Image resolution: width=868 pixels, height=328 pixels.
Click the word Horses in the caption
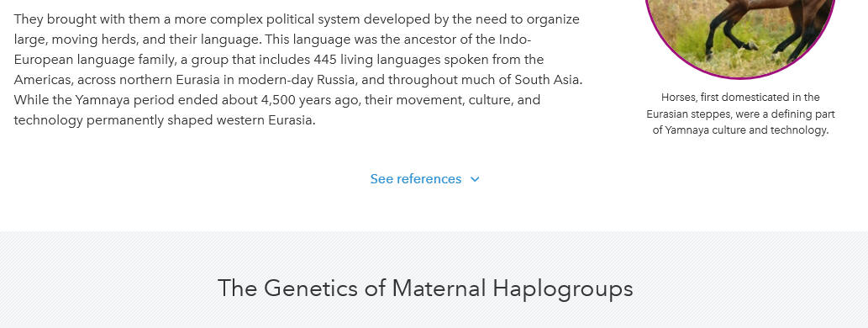pos(678,98)
